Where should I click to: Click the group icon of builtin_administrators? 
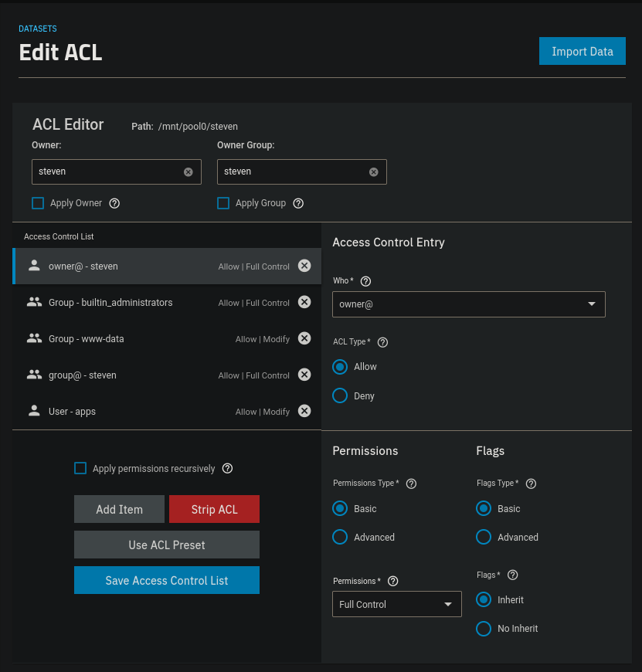[x=34, y=302]
